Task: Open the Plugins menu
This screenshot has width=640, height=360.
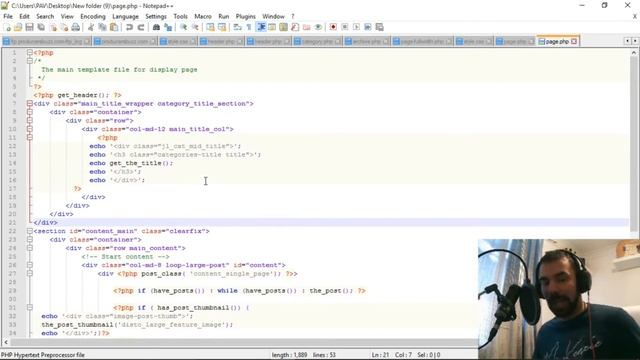Action: pyautogui.click(x=245, y=16)
